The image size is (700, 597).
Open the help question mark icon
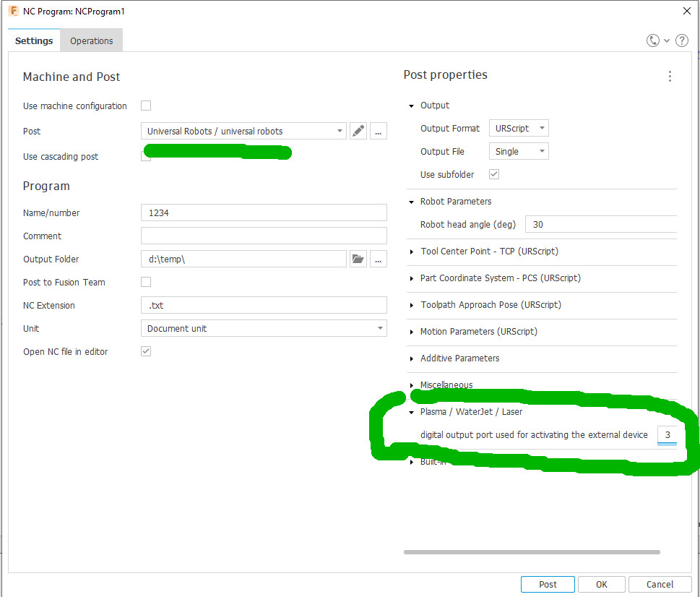tap(681, 40)
